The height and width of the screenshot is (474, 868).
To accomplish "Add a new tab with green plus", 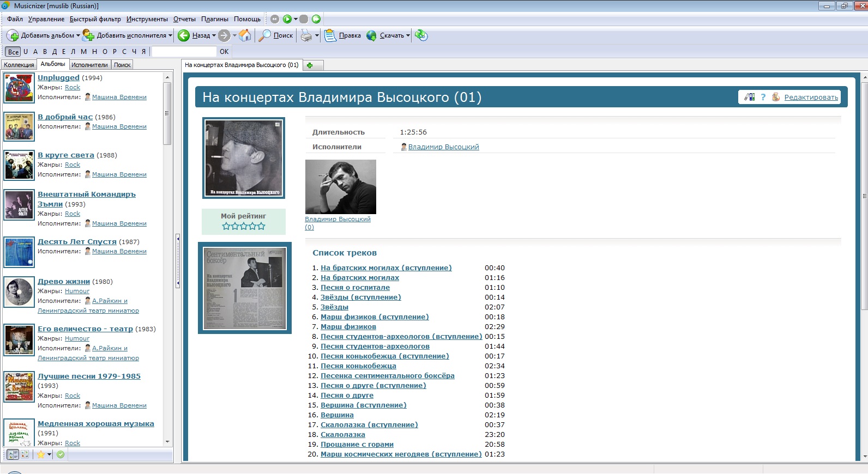I will coord(310,65).
